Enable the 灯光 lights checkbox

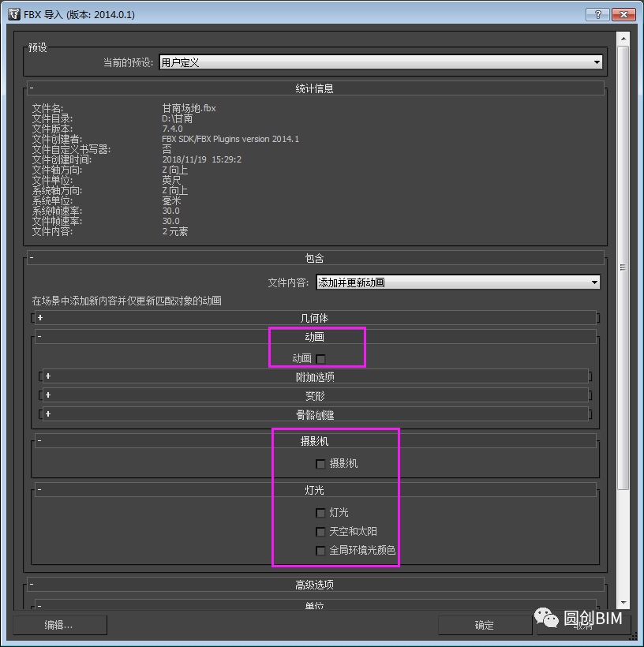pyautogui.click(x=320, y=512)
